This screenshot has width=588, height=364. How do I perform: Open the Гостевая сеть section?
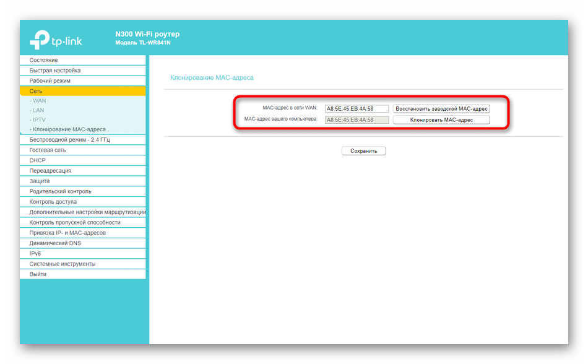(x=82, y=150)
